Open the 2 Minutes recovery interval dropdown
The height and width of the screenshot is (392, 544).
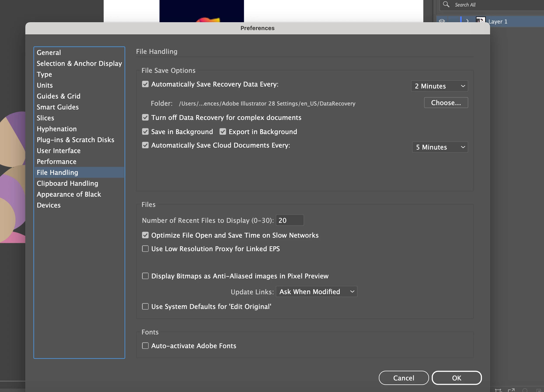439,86
